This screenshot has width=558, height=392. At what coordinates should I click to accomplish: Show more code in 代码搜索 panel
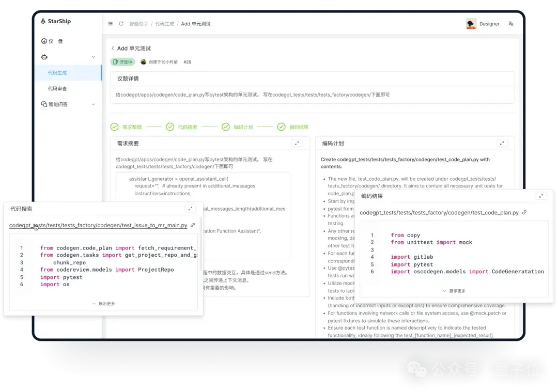tap(103, 304)
